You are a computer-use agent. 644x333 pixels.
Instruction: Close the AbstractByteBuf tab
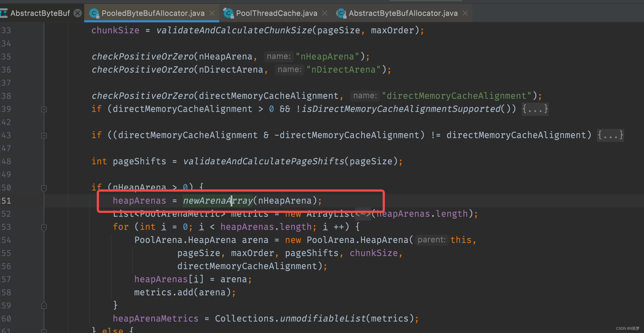click(x=78, y=13)
